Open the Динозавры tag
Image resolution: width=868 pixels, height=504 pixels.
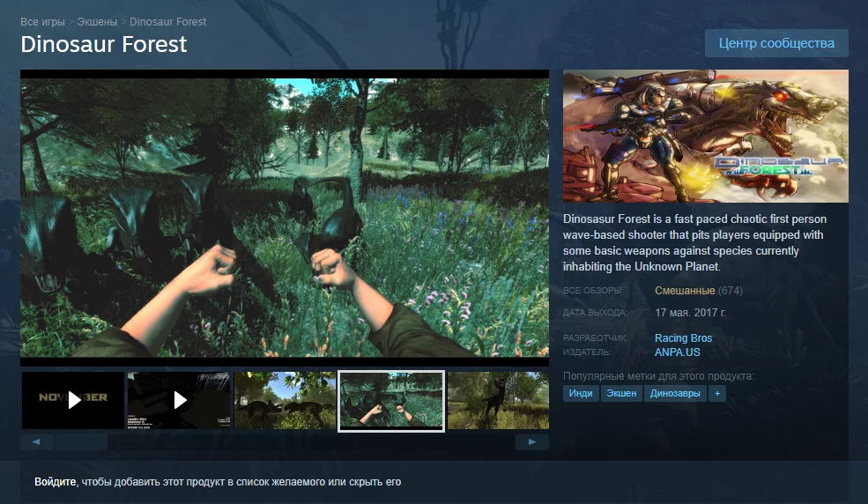coord(675,393)
